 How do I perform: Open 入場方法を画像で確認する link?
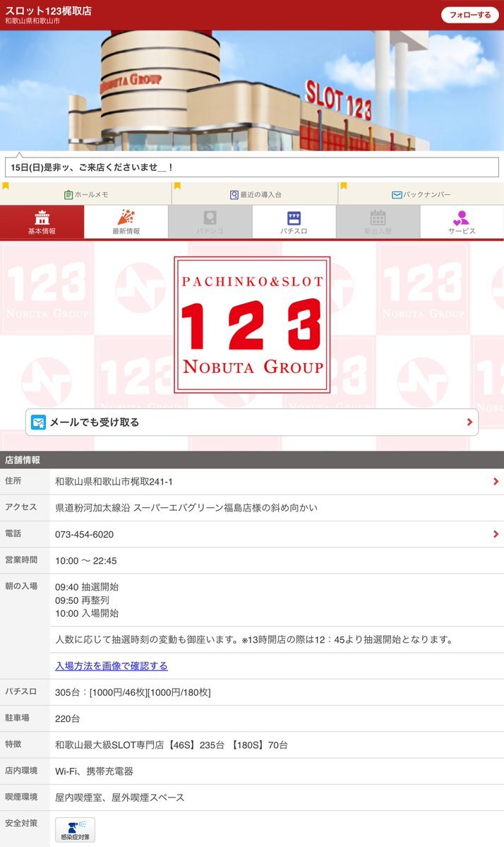(111, 666)
